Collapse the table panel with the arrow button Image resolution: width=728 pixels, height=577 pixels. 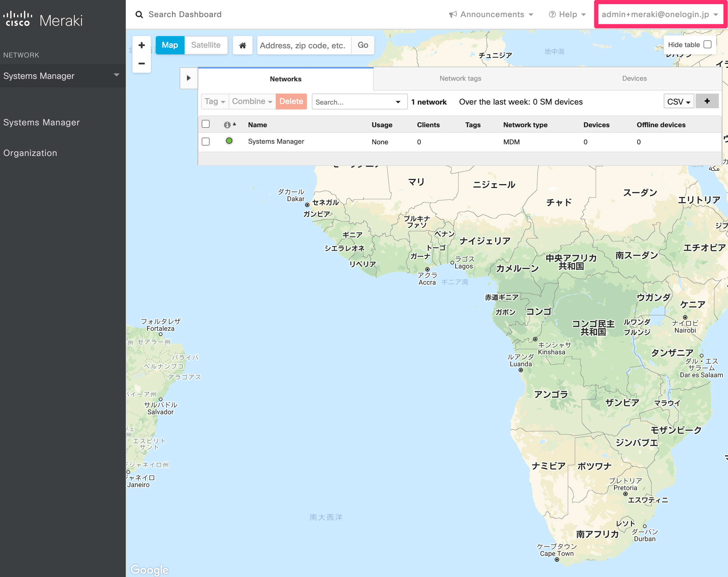[x=189, y=78]
